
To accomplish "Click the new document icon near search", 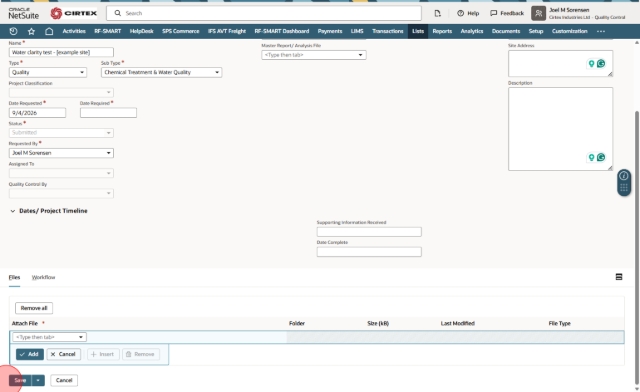I will click(438, 13).
